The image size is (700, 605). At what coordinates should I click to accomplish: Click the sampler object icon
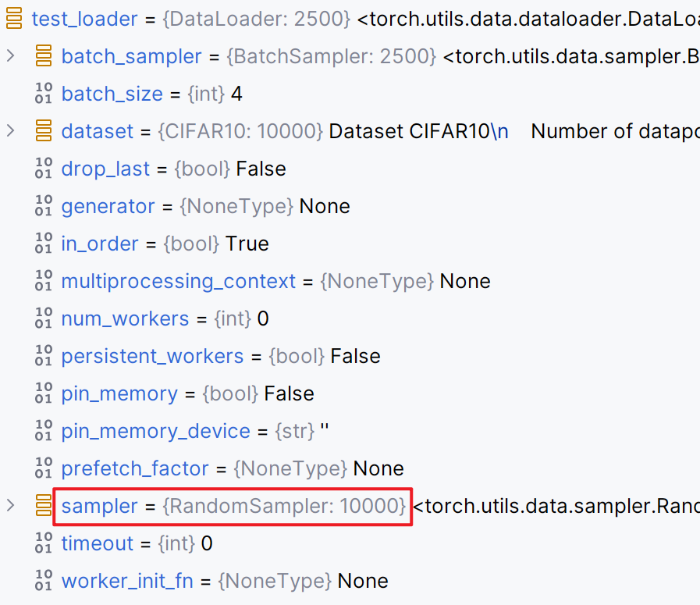pos(44,505)
